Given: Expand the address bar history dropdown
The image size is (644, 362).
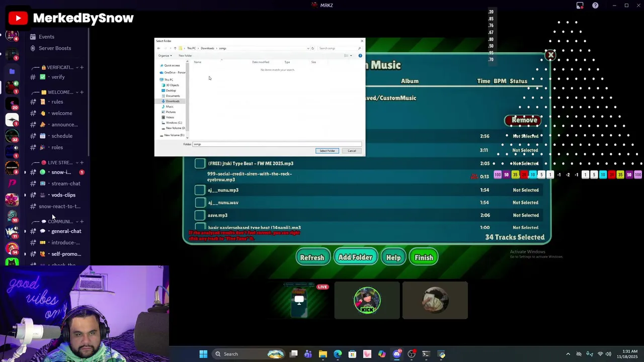Looking at the screenshot, I should (308, 48).
